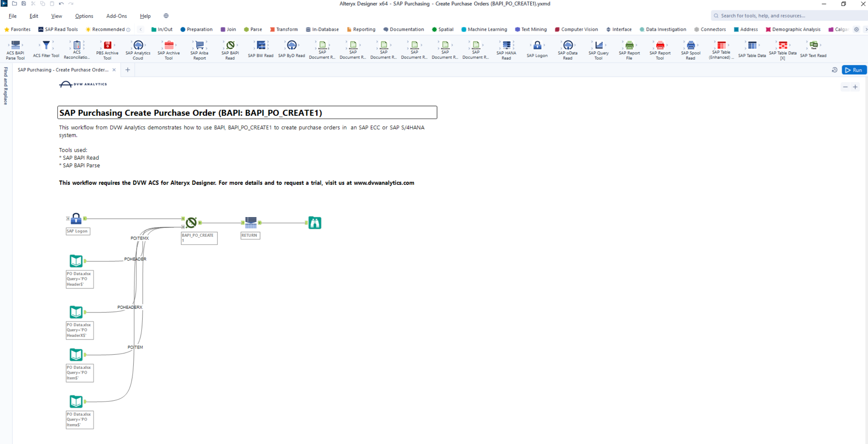
Task: Open the Add-Ons menu
Action: coord(116,16)
